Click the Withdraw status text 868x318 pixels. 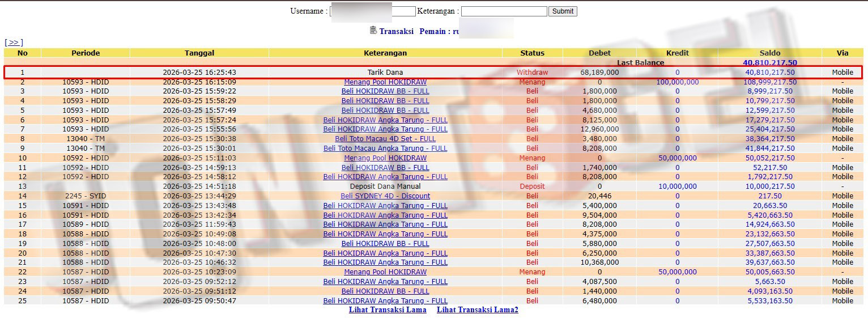[532, 73]
